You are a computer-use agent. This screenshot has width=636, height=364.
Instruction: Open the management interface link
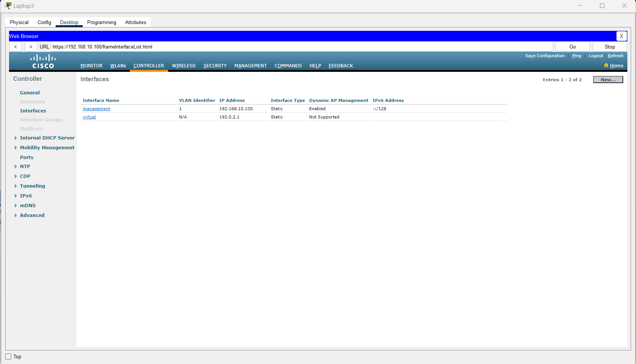coord(96,109)
